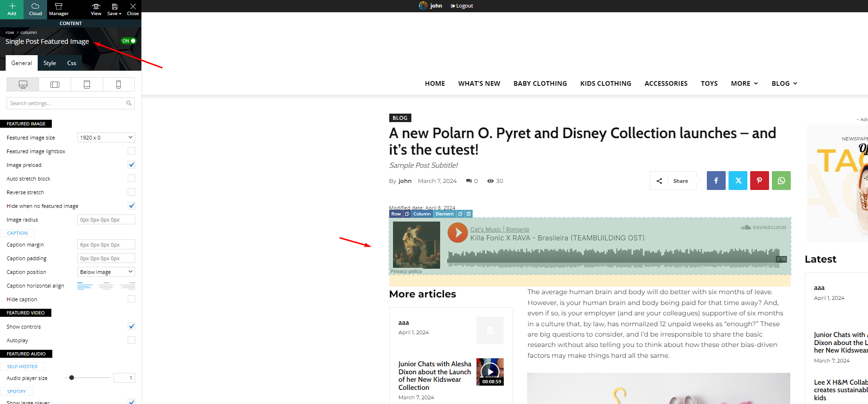Switch to the Style tab

[49, 63]
